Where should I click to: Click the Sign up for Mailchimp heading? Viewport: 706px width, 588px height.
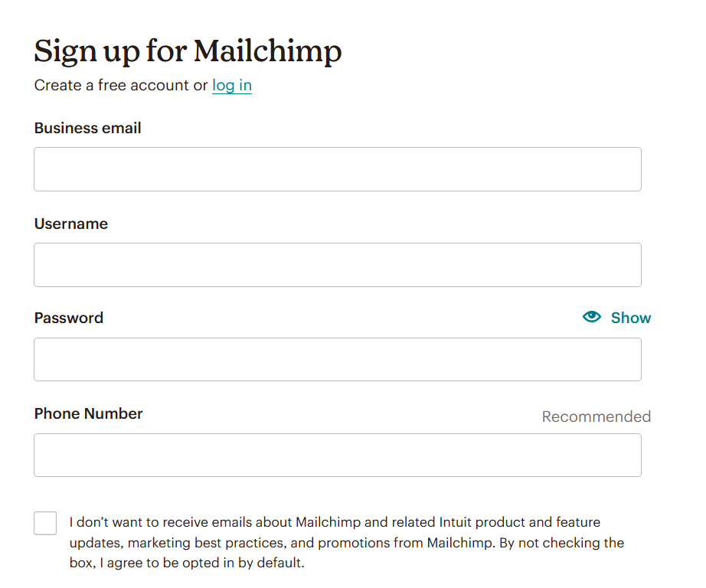pyautogui.click(x=188, y=51)
